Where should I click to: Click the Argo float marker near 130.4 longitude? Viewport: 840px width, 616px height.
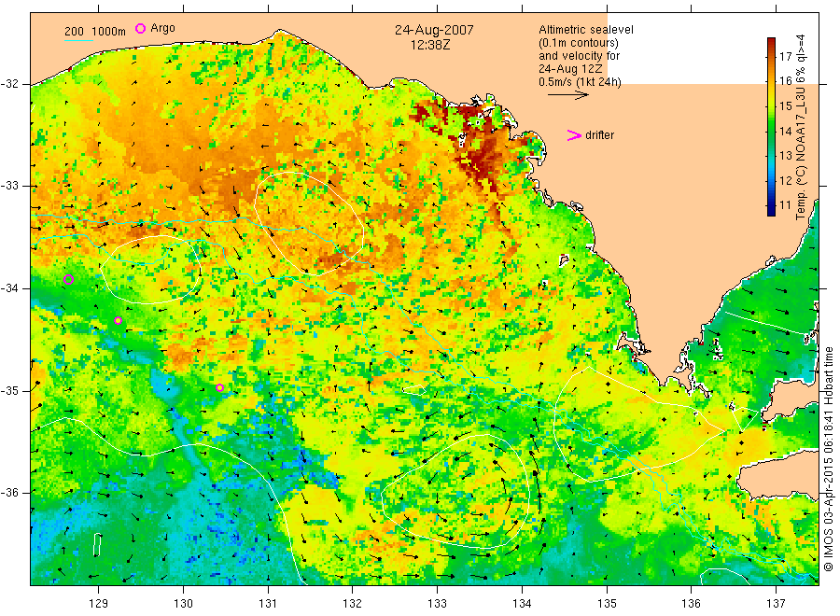(219, 388)
